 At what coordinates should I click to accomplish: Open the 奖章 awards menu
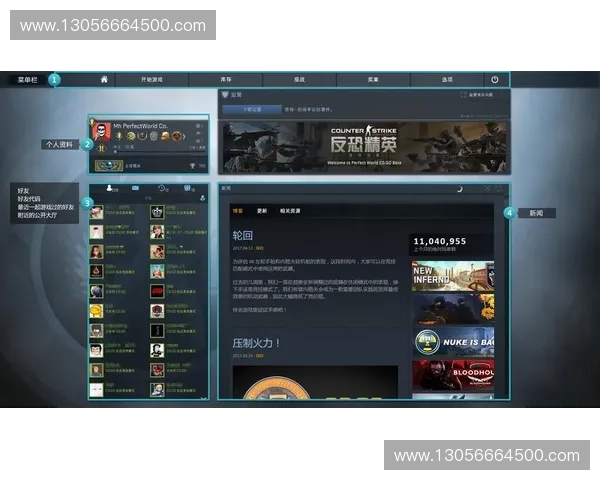[373, 80]
